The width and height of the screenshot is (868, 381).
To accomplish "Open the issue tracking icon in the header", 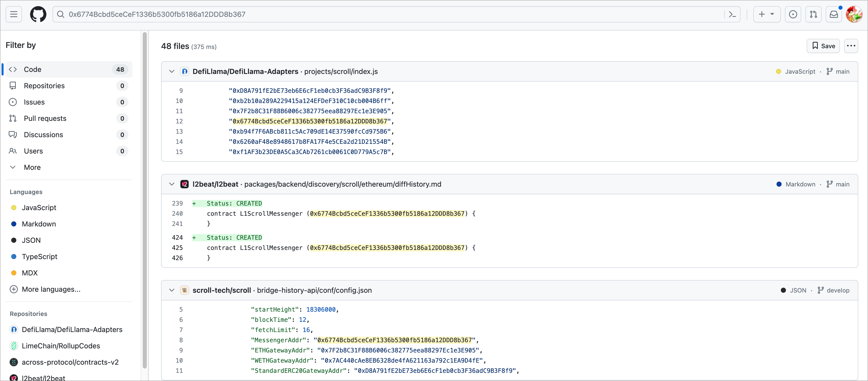I will click(x=793, y=14).
